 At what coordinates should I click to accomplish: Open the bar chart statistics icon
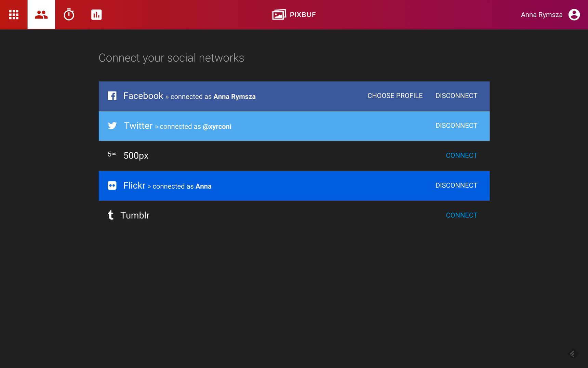[96, 15]
